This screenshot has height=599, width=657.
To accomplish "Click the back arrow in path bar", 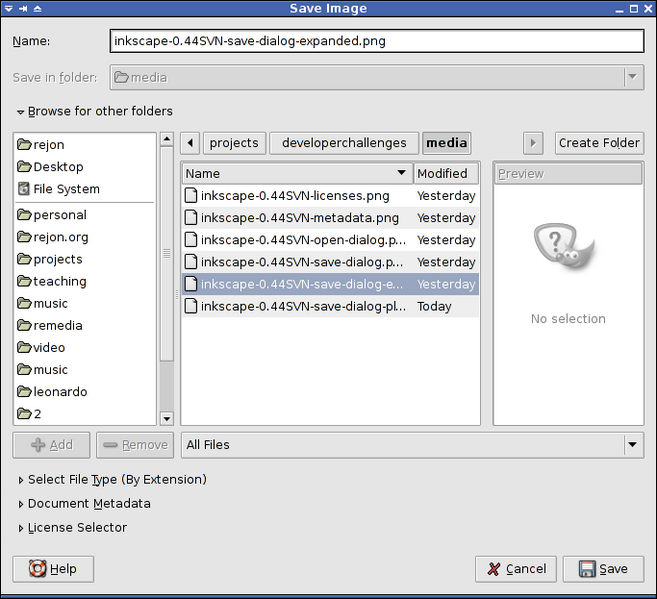I will pos(190,143).
